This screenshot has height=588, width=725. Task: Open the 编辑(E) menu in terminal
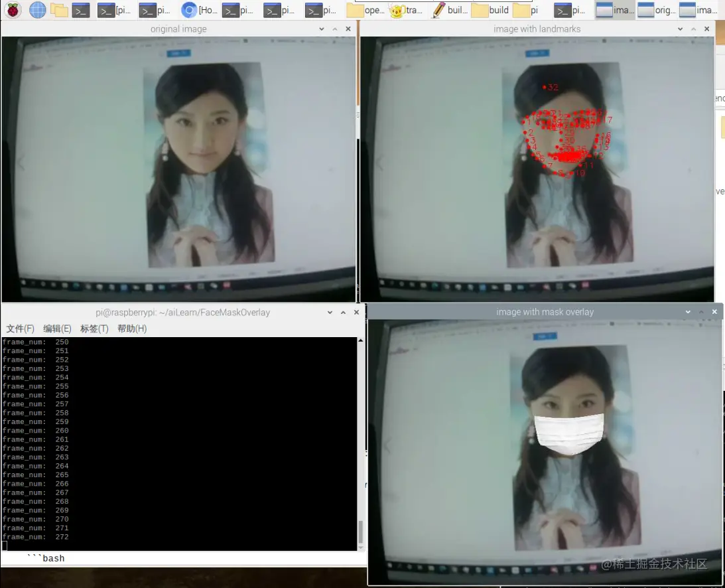point(57,329)
